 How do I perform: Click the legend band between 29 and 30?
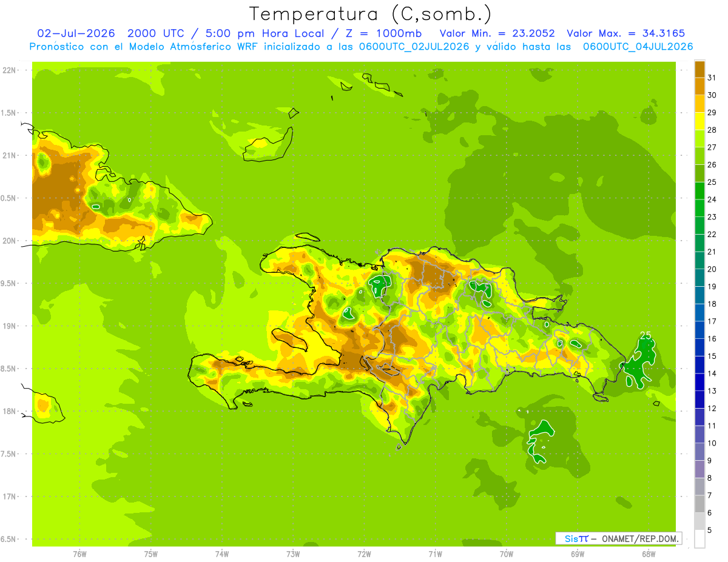click(699, 104)
